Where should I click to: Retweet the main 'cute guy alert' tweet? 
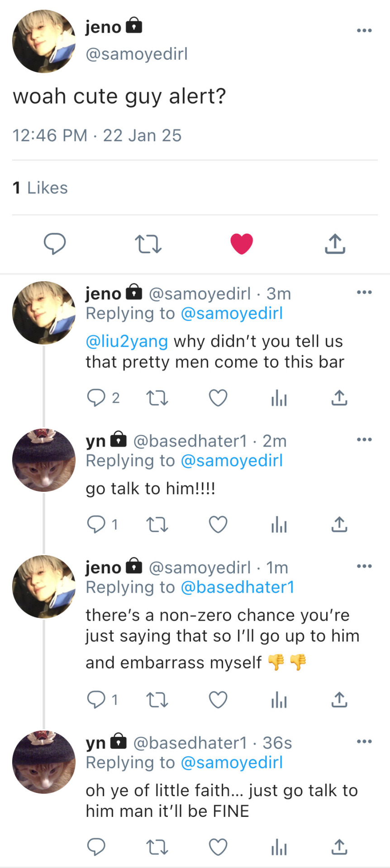click(x=148, y=244)
